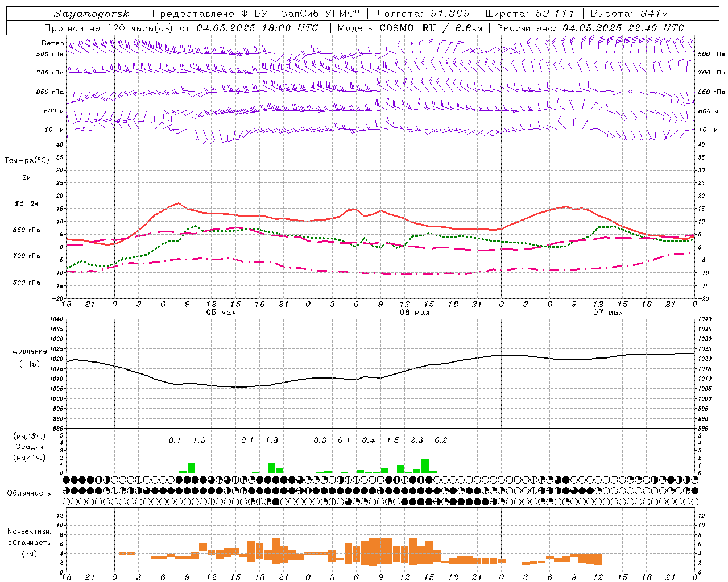Click the "Осадки" precipitation label
The height and width of the screenshot is (582, 728).
pyautogui.click(x=29, y=447)
